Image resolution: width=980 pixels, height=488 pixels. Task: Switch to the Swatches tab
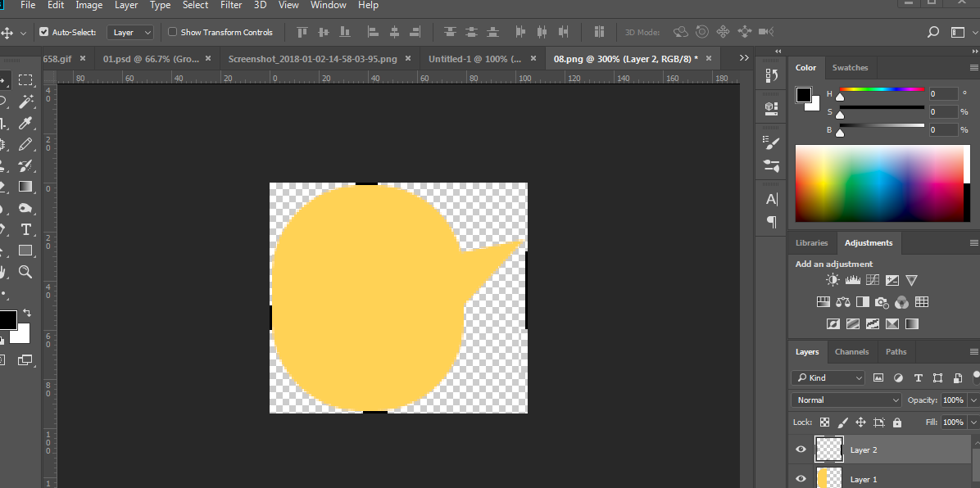(850, 67)
